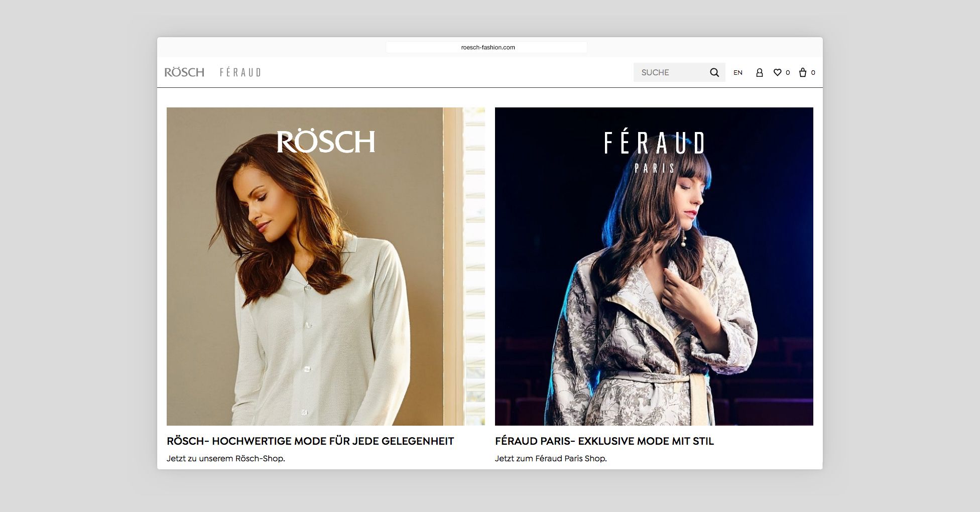Click heading FÉRAUD PARIS- EXKLUSIVE MODE MIT STIL
This screenshot has height=512, width=980.
(604, 441)
